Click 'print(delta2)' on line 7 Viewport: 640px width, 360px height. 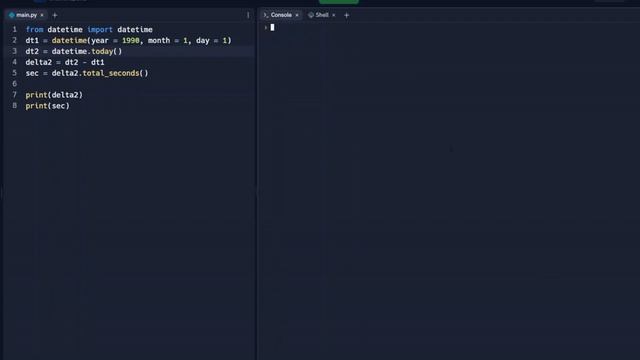pyautogui.click(x=54, y=95)
